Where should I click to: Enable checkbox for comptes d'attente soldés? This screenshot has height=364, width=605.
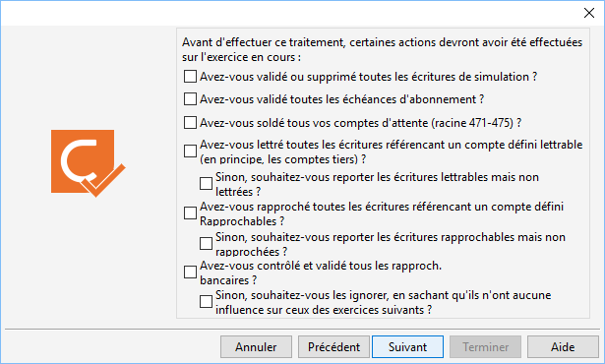(x=190, y=123)
